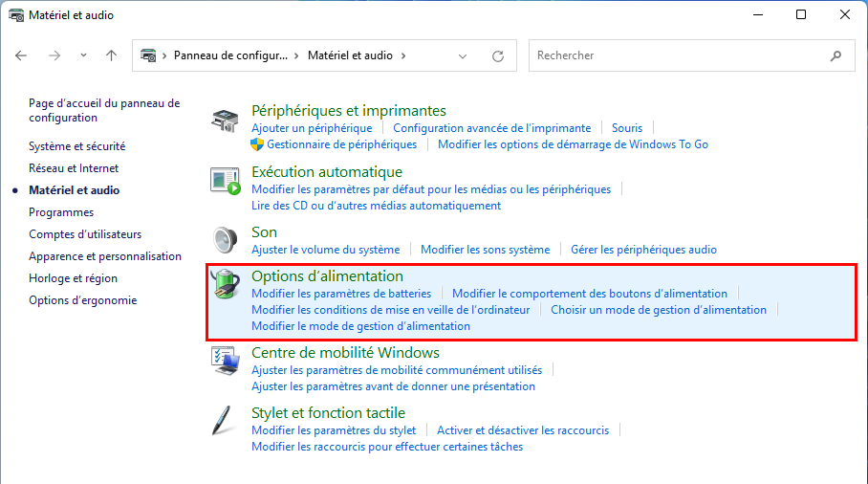Select Système et sécurité in sidebar
The width and height of the screenshot is (868, 484).
coord(76,146)
